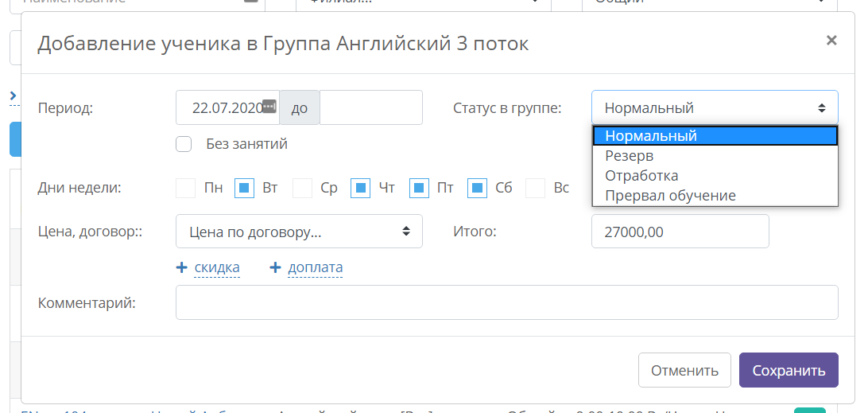Screen dimensions: 868x413
Task: Click the Дни недели label
Action: (79, 188)
